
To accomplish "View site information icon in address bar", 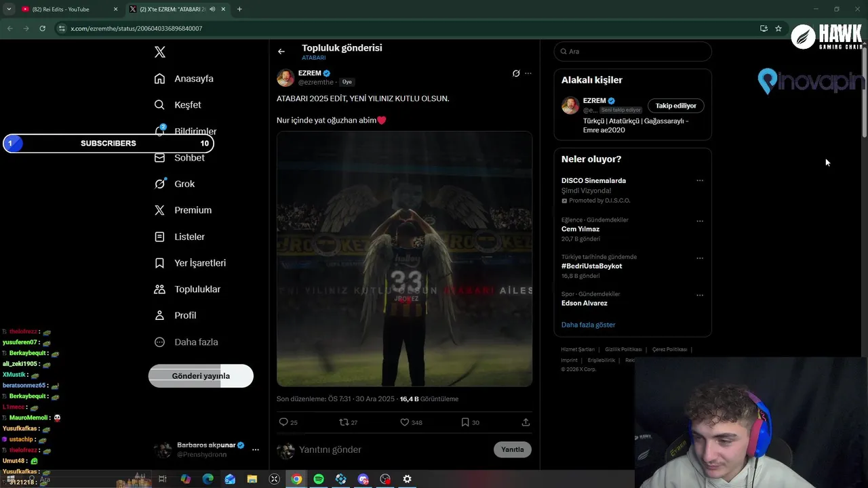I will [62, 28].
